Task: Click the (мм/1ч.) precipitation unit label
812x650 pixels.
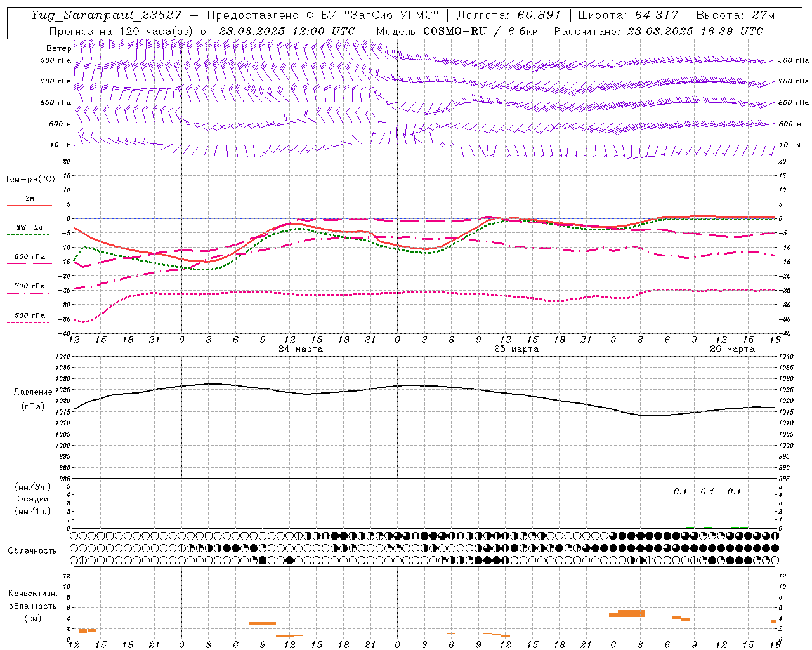Action: [33, 511]
